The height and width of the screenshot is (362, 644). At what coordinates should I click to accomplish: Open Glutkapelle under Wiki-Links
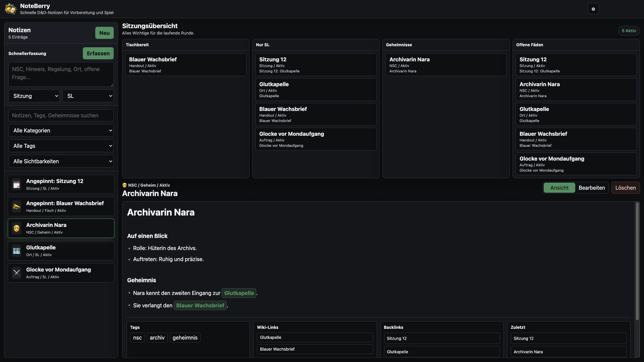point(315,338)
